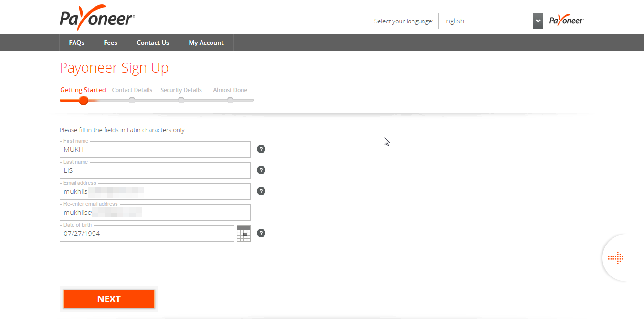Select the Almost Done step label
This screenshot has width=644, height=319.
click(230, 90)
